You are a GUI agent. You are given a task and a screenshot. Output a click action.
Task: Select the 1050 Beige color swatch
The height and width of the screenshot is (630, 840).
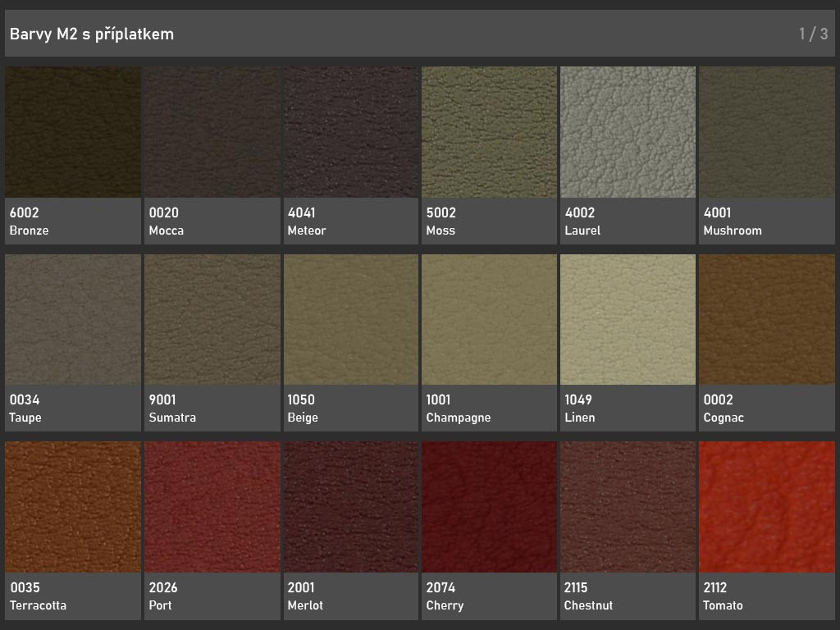[350, 320]
